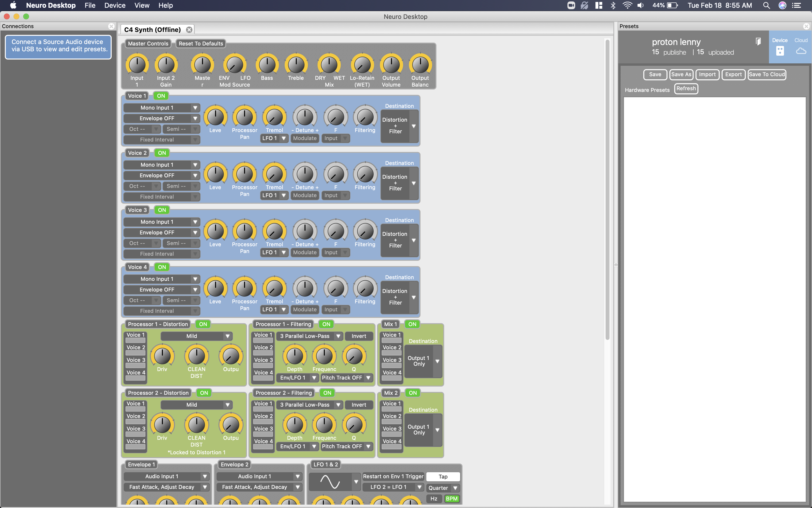
Task: Open Mix 1 Output 1 Only dropdown
Action: (423, 361)
